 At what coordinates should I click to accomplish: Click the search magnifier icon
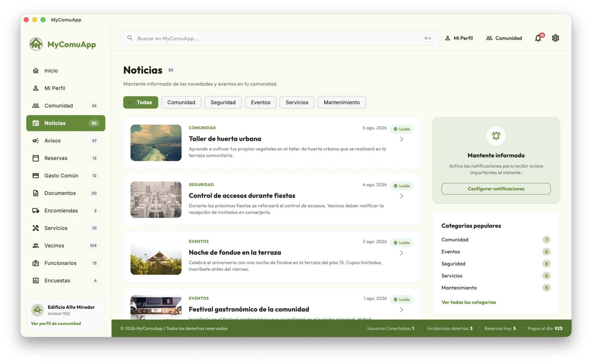[130, 38]
